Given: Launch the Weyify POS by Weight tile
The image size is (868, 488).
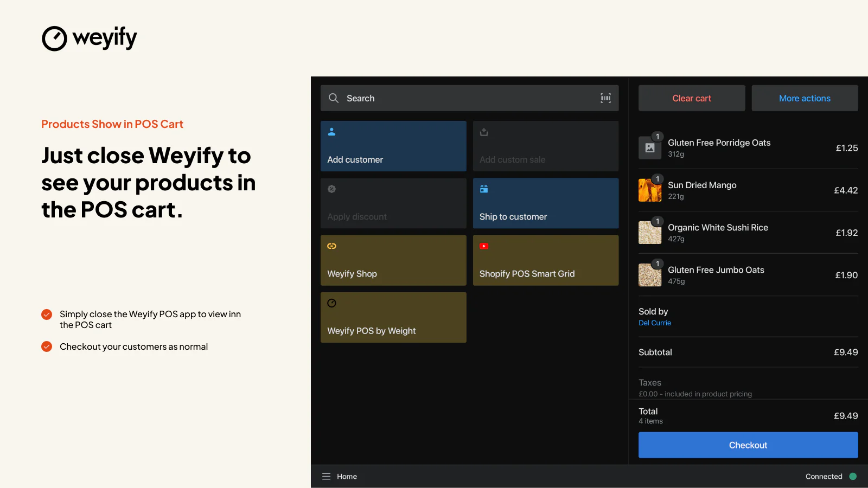Looking at the screenshot, I should 393,317.
